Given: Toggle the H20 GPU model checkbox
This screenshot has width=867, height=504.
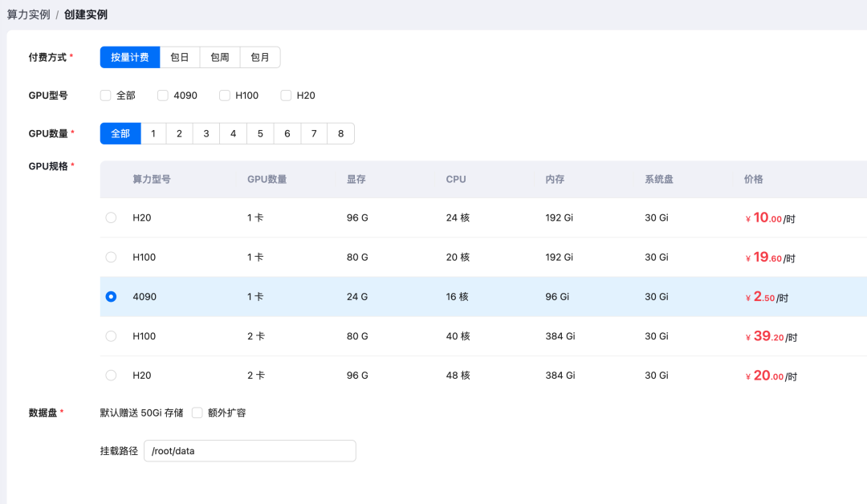Looking at the screenshot, I should coord(286,96).
